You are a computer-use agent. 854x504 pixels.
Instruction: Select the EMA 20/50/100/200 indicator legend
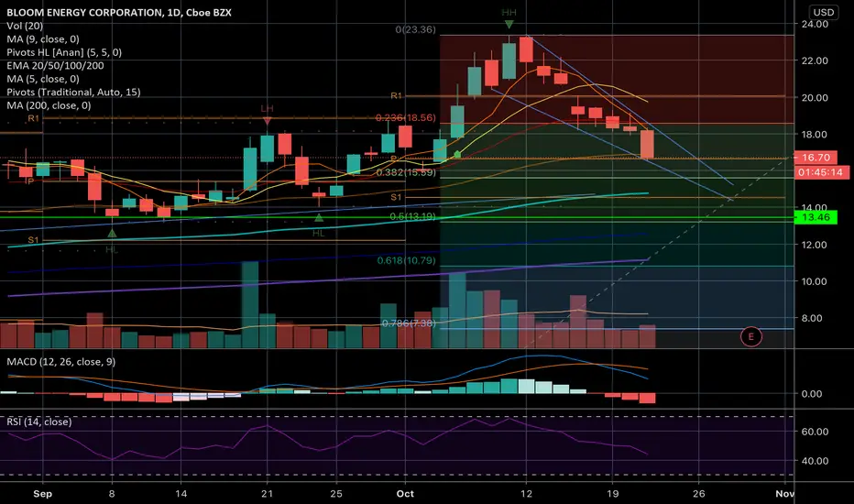pos(55,65)
